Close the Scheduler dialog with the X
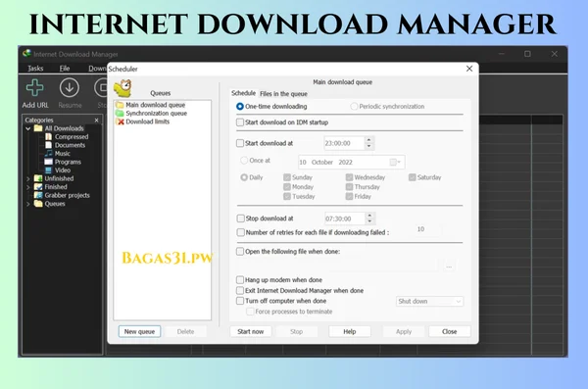Image resolution: width=588 pixels, height=389 pixels. pos(469,69)
